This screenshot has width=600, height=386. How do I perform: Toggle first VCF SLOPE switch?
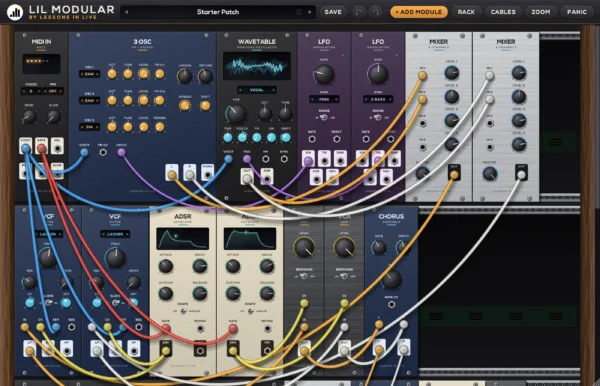point(48,303)
